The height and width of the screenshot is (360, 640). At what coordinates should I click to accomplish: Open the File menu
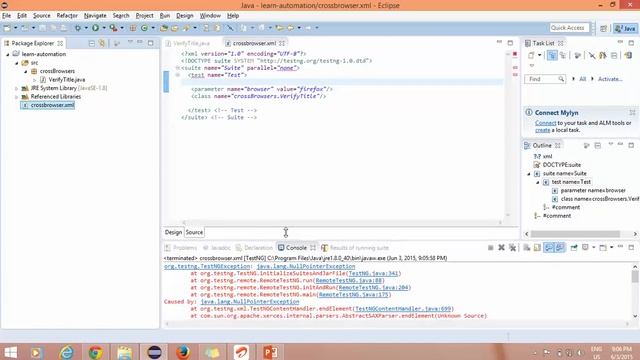tap(7, 16)
